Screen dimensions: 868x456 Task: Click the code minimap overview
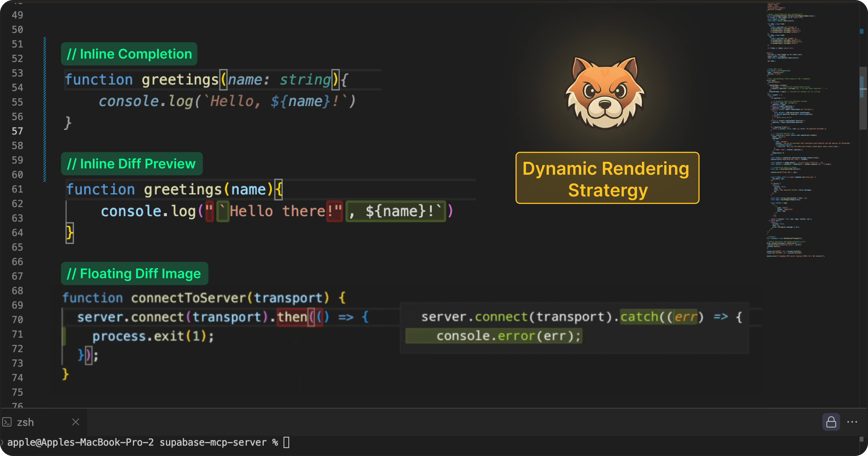(809, 130)
